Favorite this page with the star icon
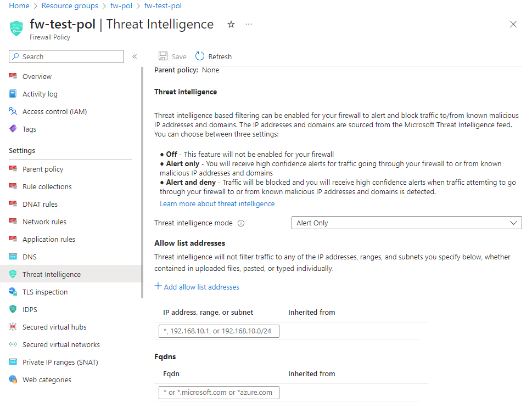 231,24
